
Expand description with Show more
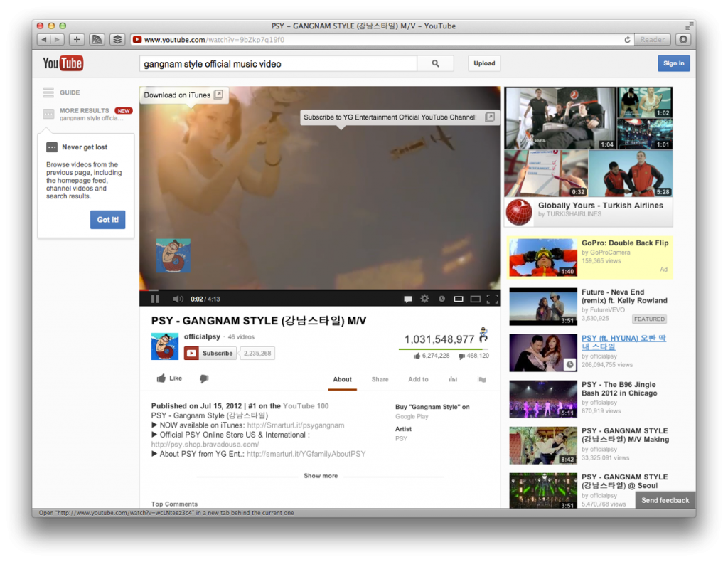[321, 476]
